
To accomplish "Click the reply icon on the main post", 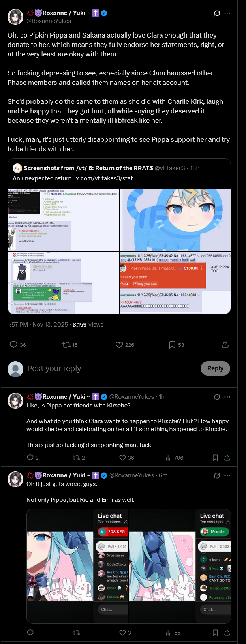I will tap(14, 345).
